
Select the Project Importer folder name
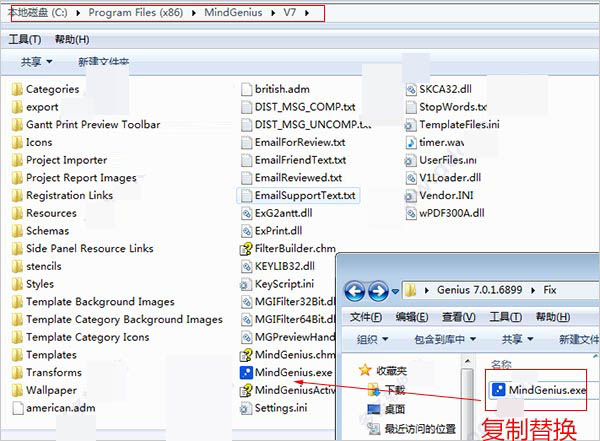point(67,160)
